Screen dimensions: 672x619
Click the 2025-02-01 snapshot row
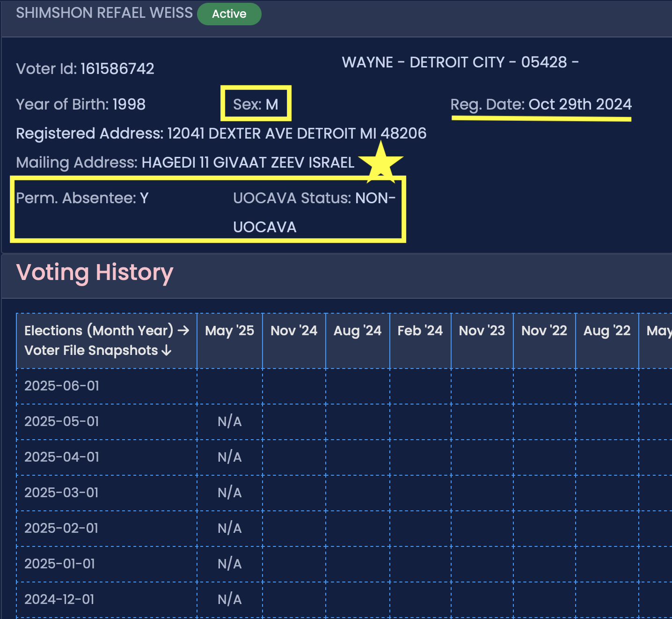click(x=344, y=529)
